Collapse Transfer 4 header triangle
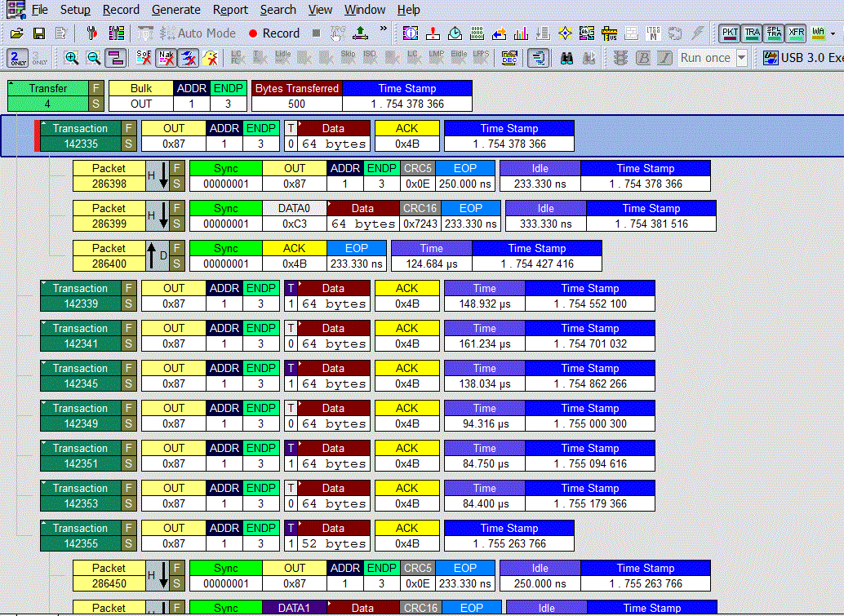Viewport: 844px width, 616px height. click(11, 85)
